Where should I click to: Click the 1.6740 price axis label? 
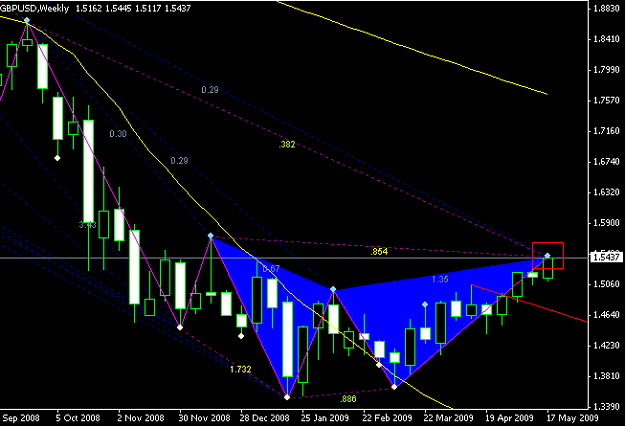(606, 161)
